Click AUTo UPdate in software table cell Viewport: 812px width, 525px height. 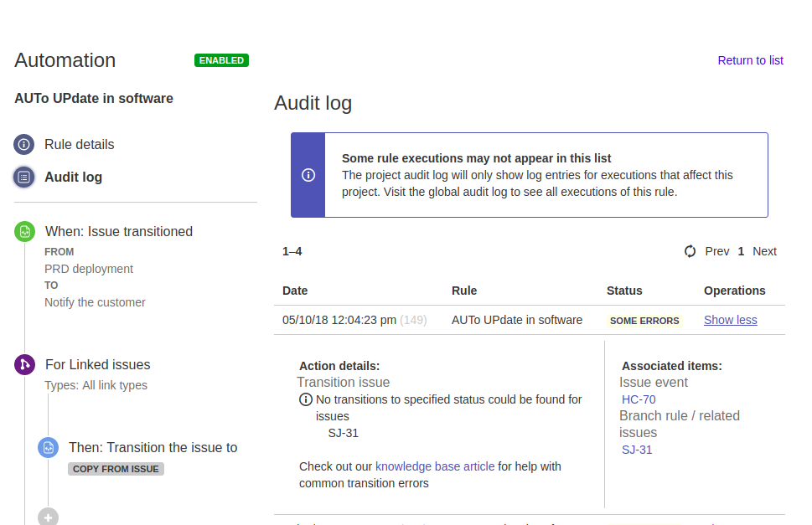517,320
